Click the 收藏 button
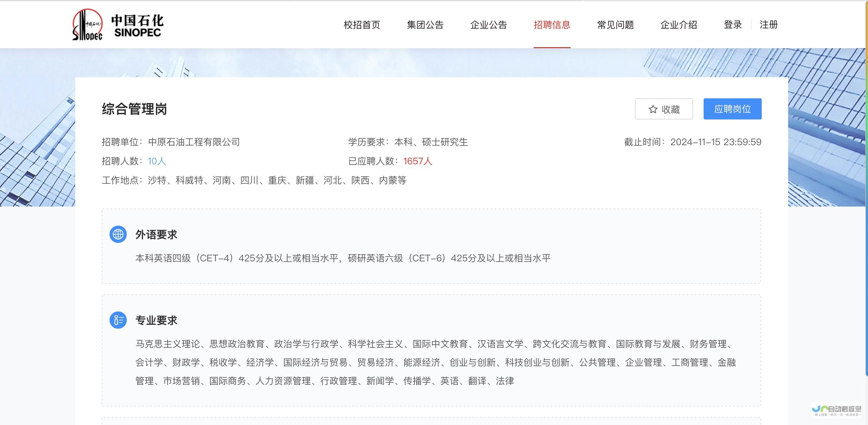 [664, 109]
